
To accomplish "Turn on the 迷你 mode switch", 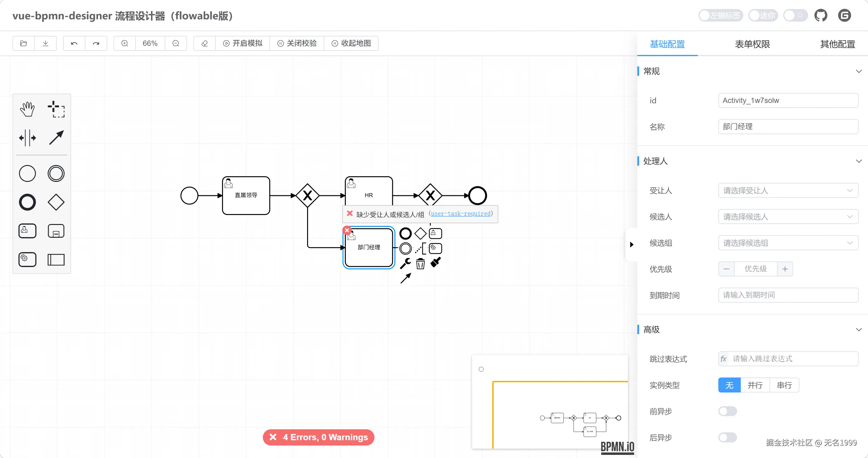I will point(763,16).
